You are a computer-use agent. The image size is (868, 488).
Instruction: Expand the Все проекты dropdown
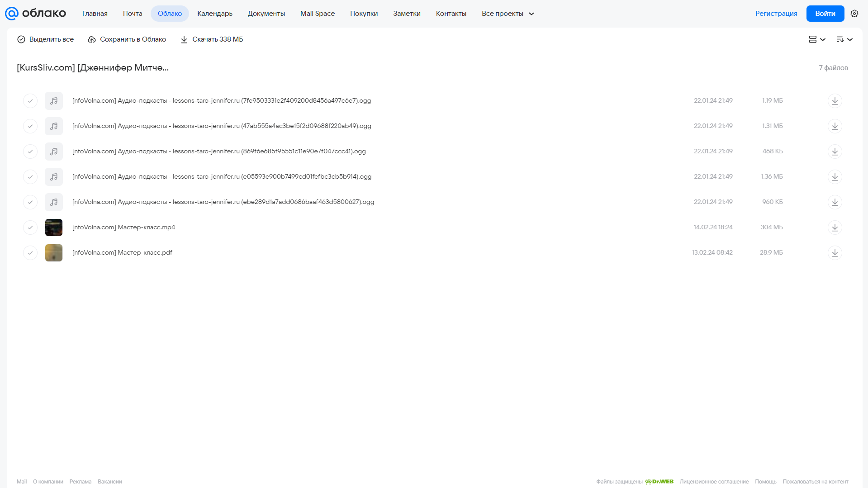click(508, 14)
